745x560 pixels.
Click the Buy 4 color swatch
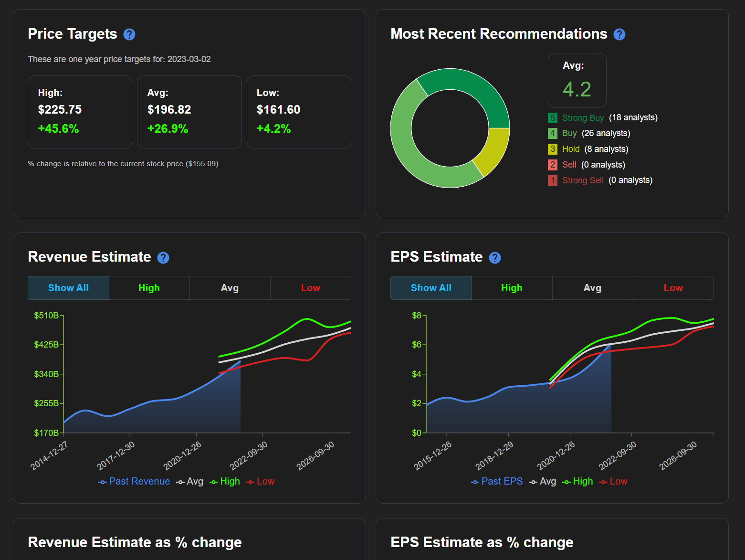coord(553,133)
